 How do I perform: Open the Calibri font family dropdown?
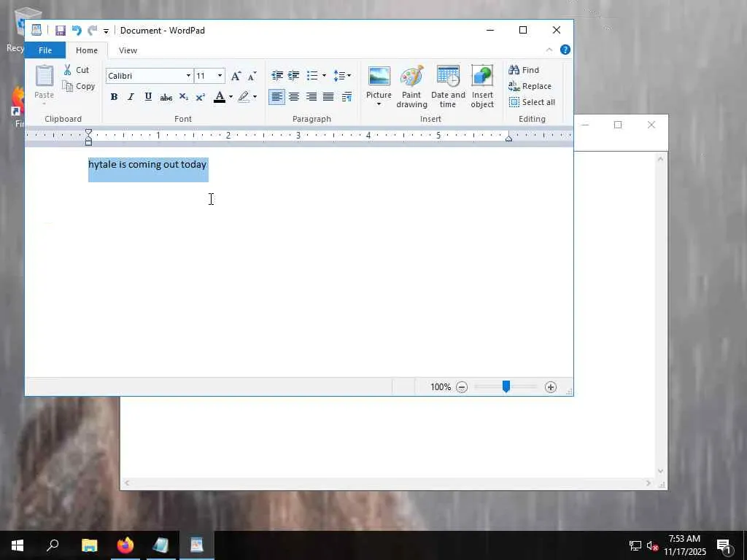[x=188, y=76]
